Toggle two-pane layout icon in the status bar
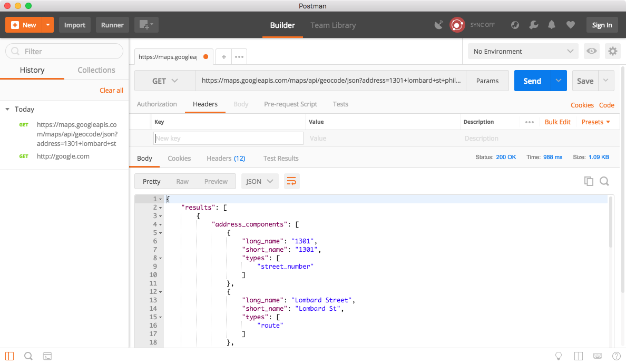The width and height of the screenshot is (626, 364). click(x=579, y=356)
